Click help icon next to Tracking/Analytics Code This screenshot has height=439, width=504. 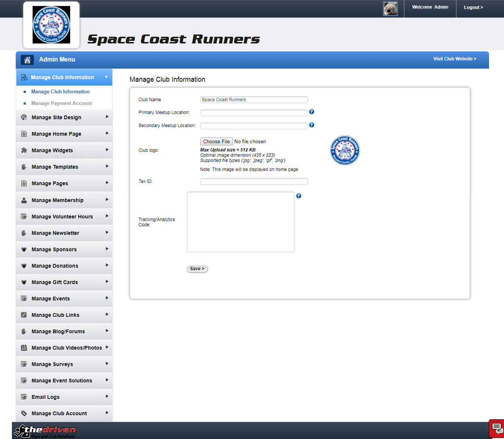(x=299, y=196)
